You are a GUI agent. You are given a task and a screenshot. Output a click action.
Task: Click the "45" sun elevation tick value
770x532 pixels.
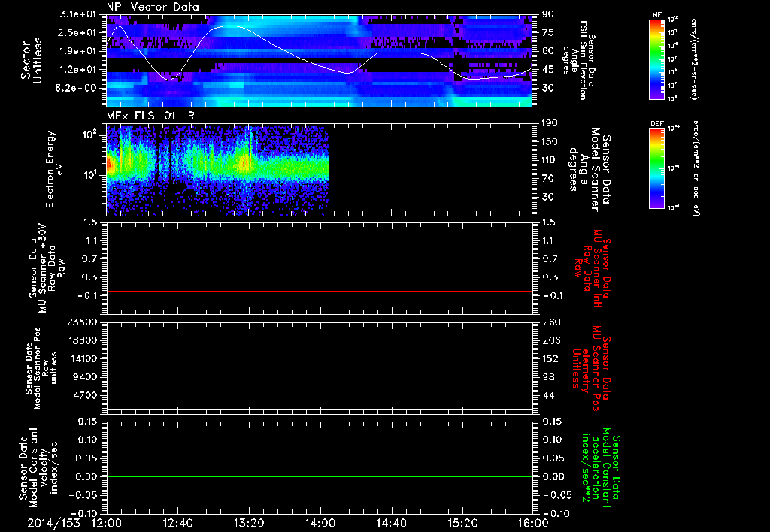pyautogui.click(x=548, y=70)
